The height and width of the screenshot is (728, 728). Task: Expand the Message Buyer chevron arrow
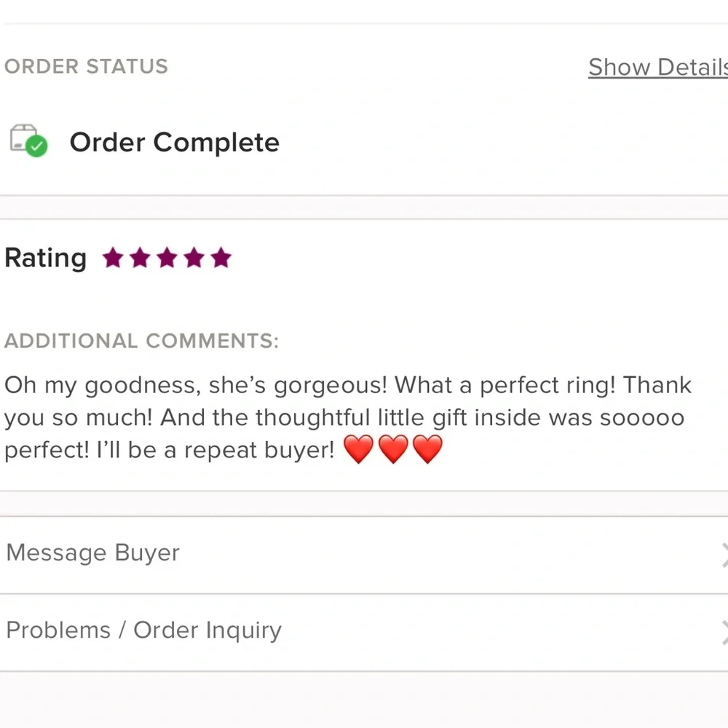(723, 555)
